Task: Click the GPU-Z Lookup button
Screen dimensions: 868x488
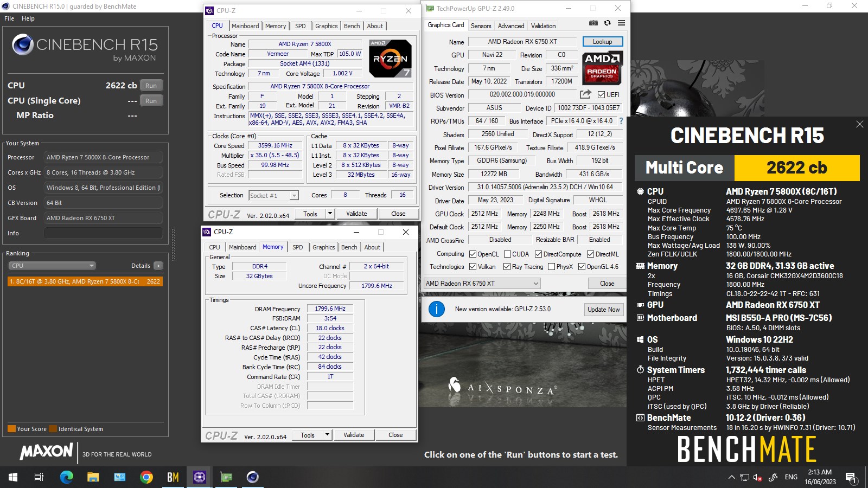Action: point(602,42)
